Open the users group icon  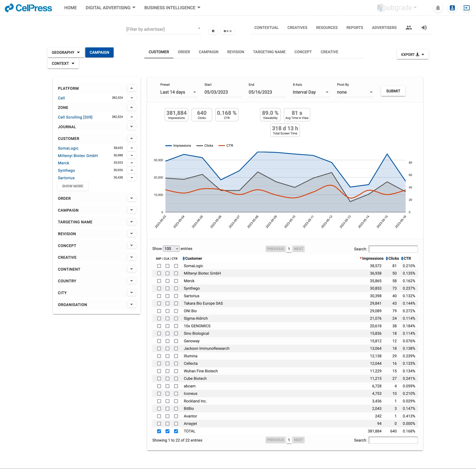tap(409, 28)
